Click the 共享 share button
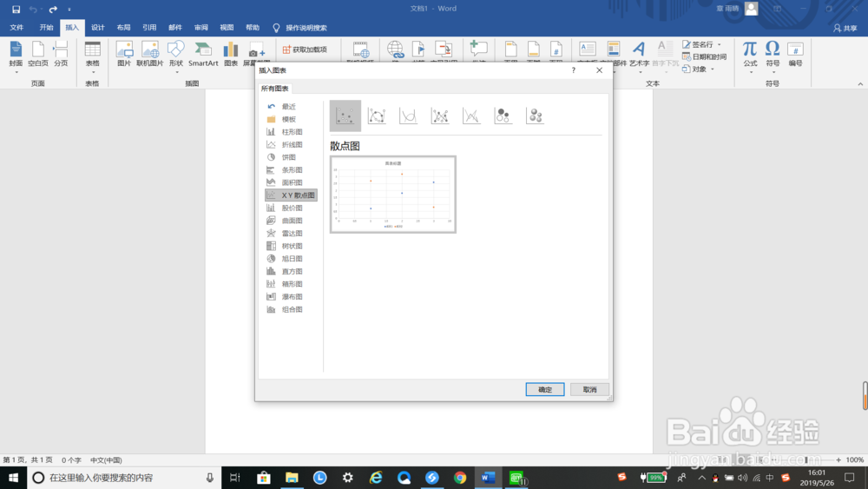This screenshot has height=489, width=868. pos(845,29)
